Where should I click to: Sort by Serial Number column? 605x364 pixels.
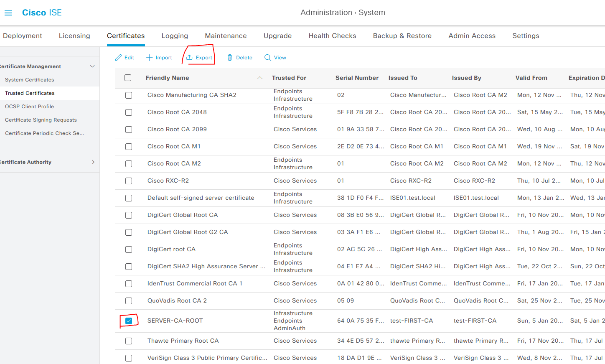[357, 78]
